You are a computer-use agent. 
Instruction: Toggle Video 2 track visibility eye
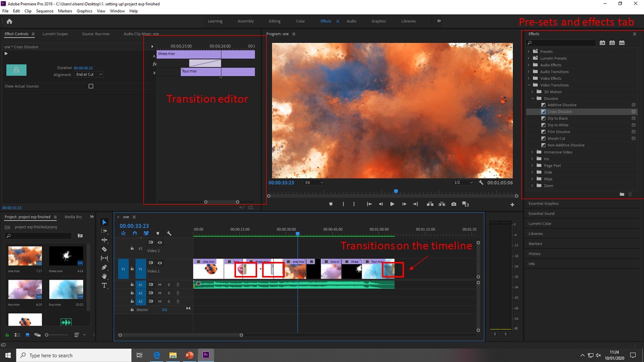point(160,242)
